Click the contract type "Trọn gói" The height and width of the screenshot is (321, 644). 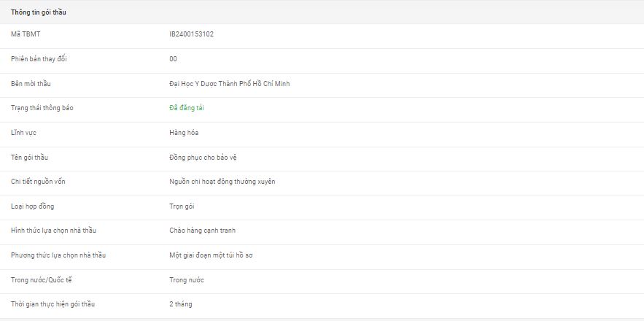coord(182,206)
